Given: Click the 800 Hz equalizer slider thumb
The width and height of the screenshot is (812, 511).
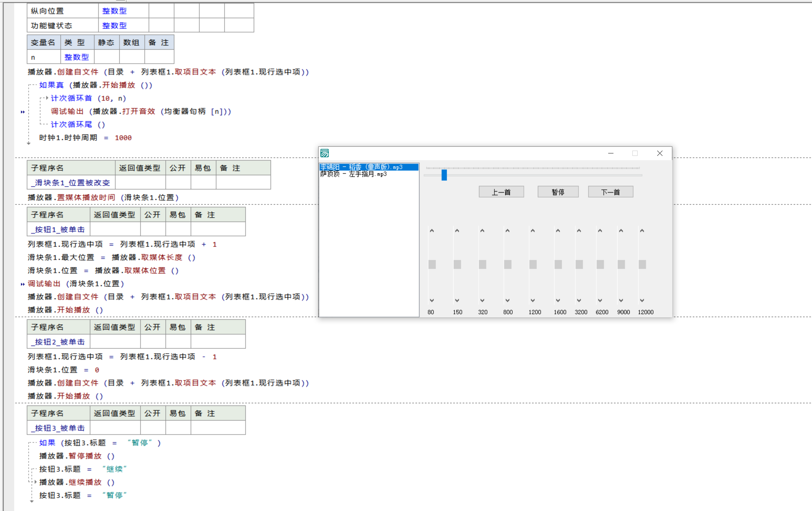Looking at the screenshot, I should [x=508, y=264].
